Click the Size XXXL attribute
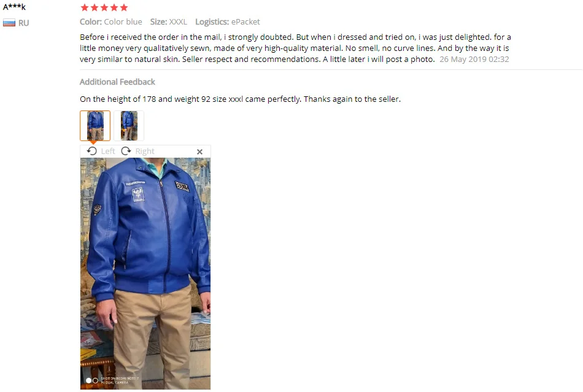 pos(168,21)
